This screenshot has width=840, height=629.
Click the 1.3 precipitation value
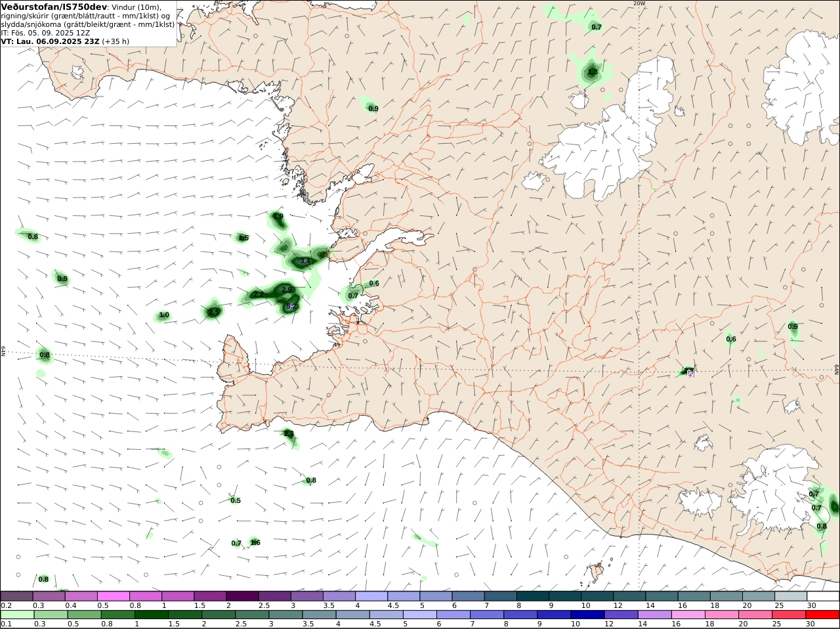point(593,72)
